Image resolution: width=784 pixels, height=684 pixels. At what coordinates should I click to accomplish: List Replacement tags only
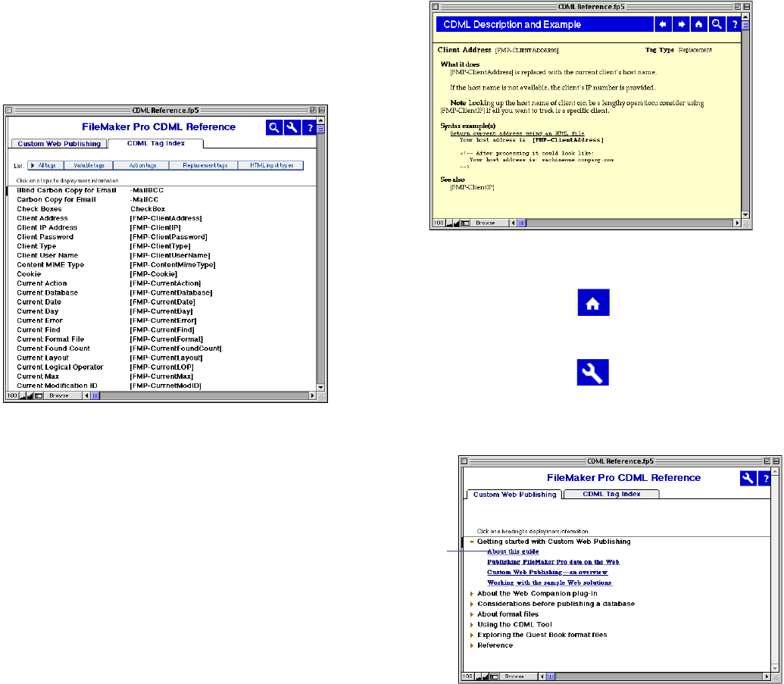pos(204,165)
